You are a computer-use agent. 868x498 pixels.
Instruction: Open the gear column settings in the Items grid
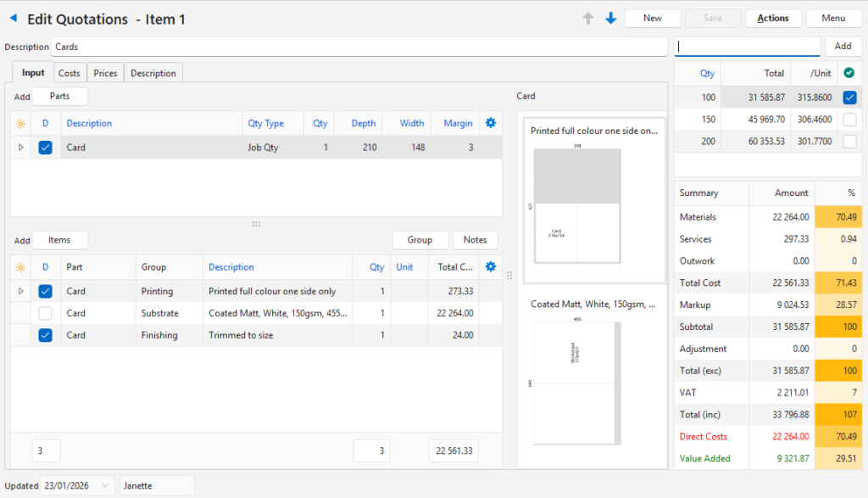click(x=490, y=266)
